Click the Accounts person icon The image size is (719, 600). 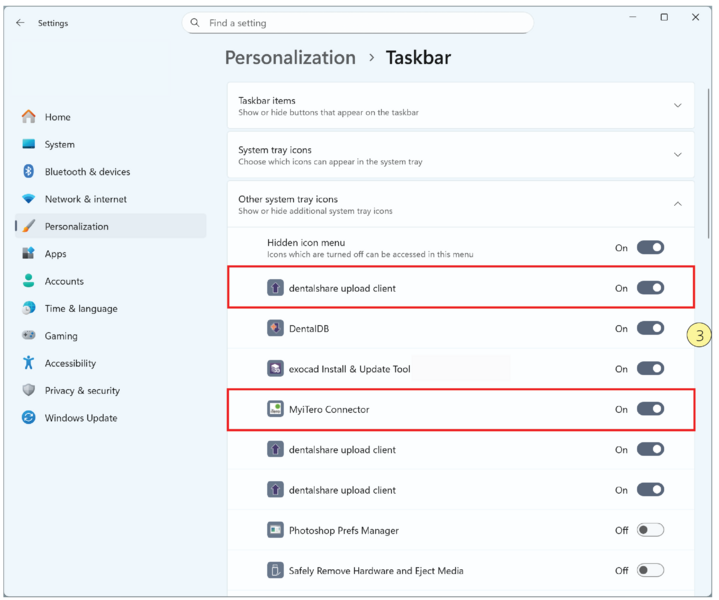click(x=28, y=281)
